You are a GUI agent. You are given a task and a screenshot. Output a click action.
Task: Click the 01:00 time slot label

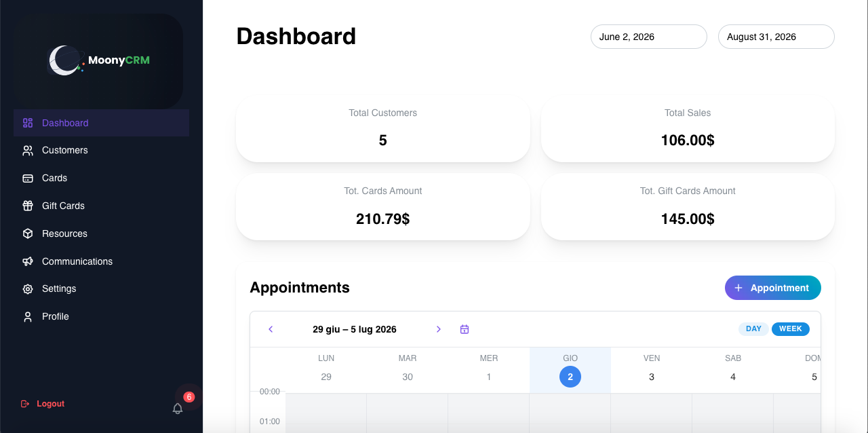click(270, 421)
